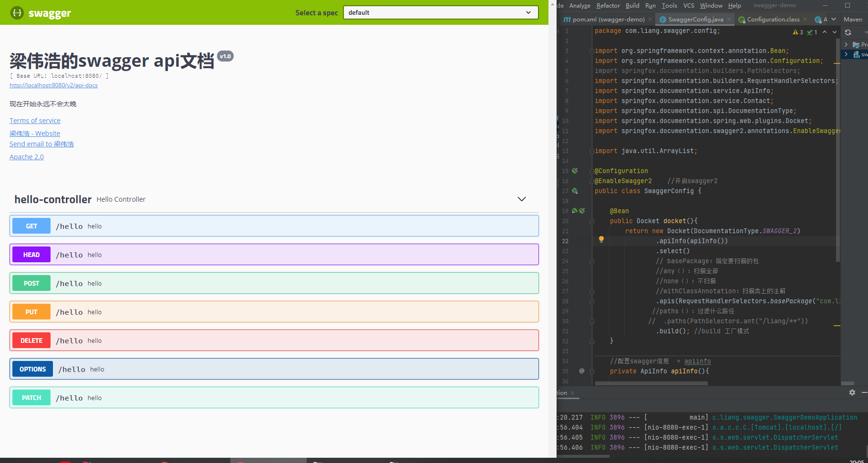The image size is (868, 463).
Task: Go to previous highlighted error arrow
Action: (x=825, y=32)
